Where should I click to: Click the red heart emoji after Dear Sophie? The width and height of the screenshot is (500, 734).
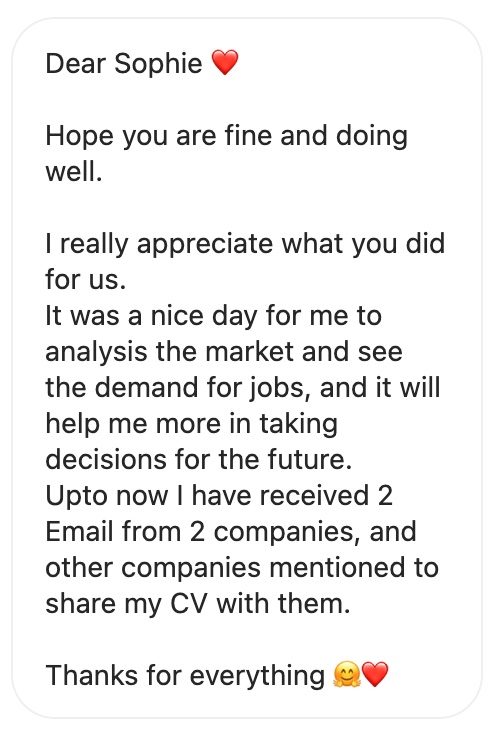[x=225, y=63]
